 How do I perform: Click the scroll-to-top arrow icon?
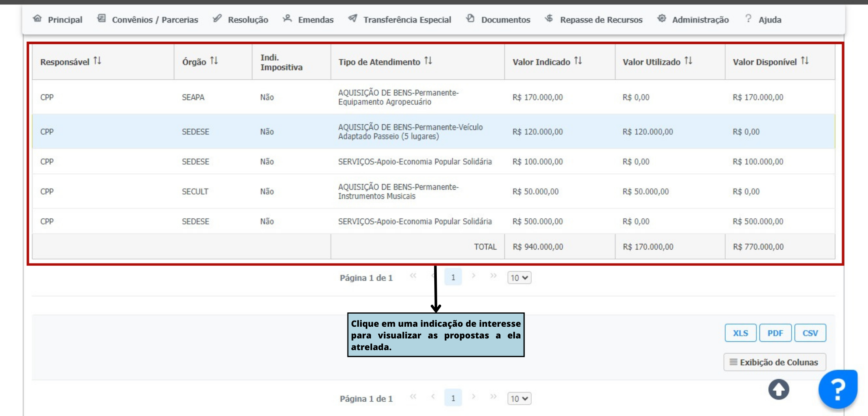pos(779,389)
